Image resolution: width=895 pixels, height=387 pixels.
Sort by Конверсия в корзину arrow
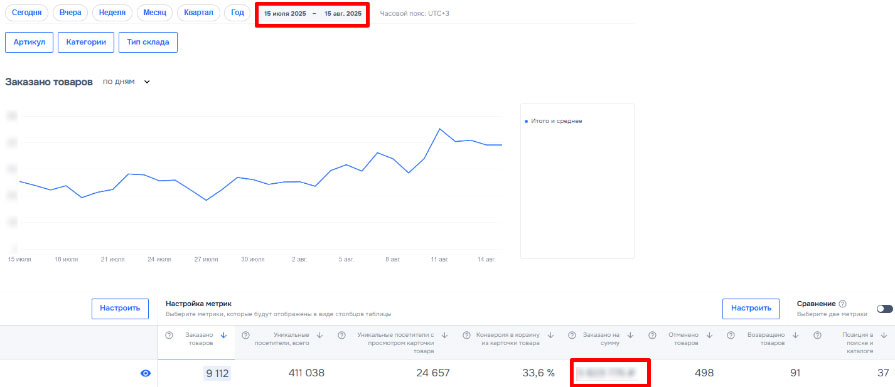pos(551,336)
